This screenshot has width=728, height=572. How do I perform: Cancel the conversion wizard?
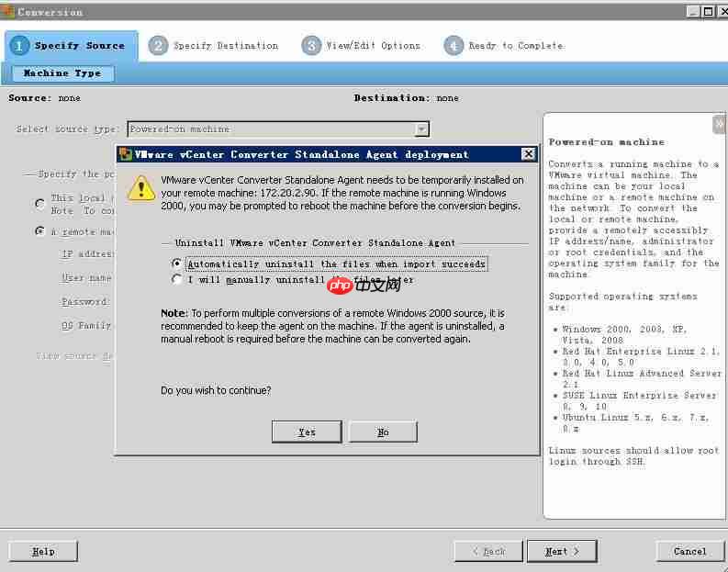pyautogui.click(x=689, y=551)
